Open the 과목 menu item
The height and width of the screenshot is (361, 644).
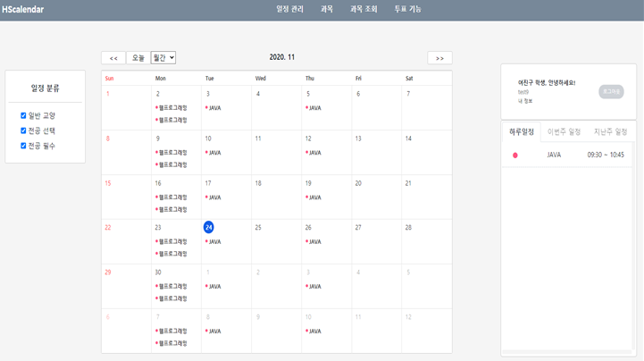click(327, 9)
